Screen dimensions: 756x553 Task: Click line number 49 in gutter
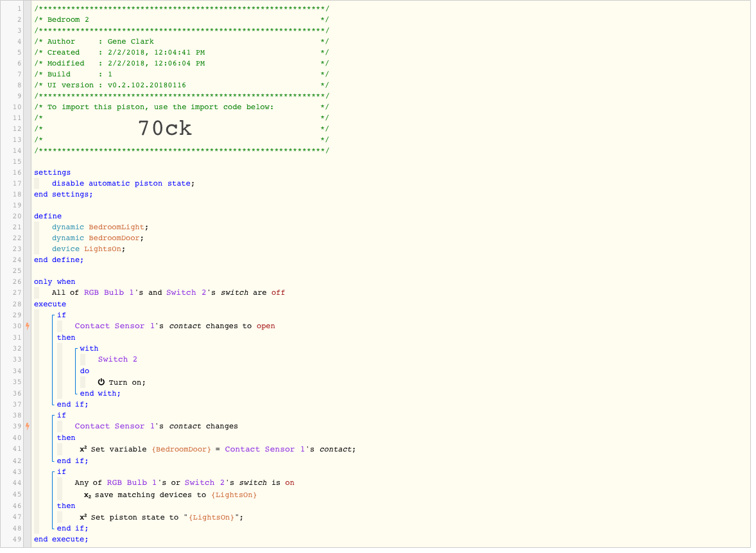(17, 540)
